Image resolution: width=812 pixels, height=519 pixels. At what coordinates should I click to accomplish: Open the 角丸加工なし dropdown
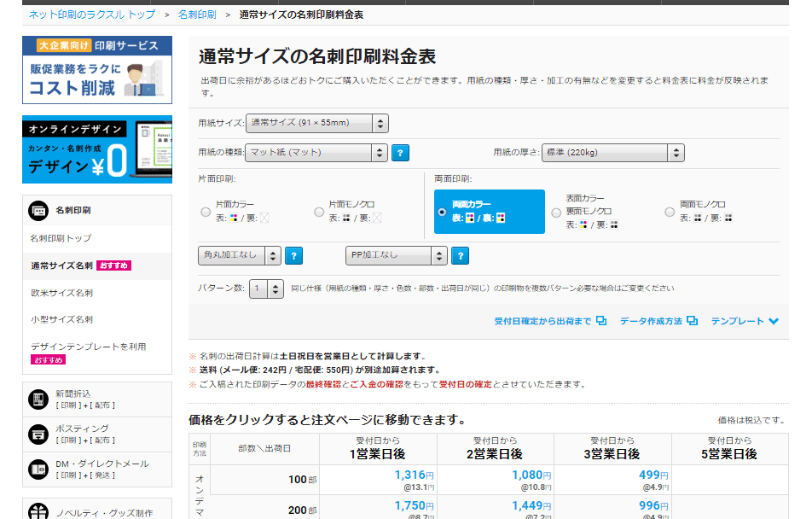tap(239, 255)
